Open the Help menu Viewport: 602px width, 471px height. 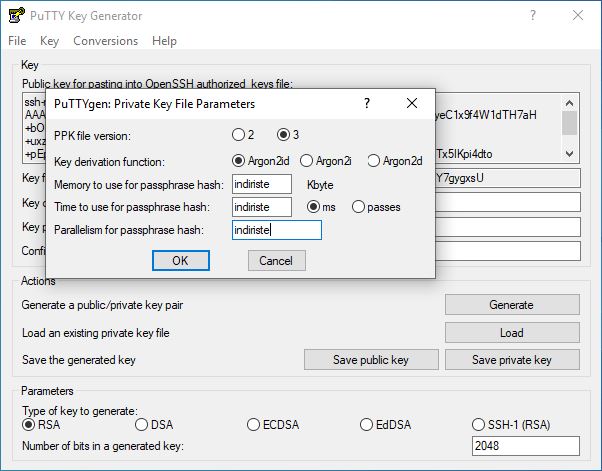click(x=164, y=41)
